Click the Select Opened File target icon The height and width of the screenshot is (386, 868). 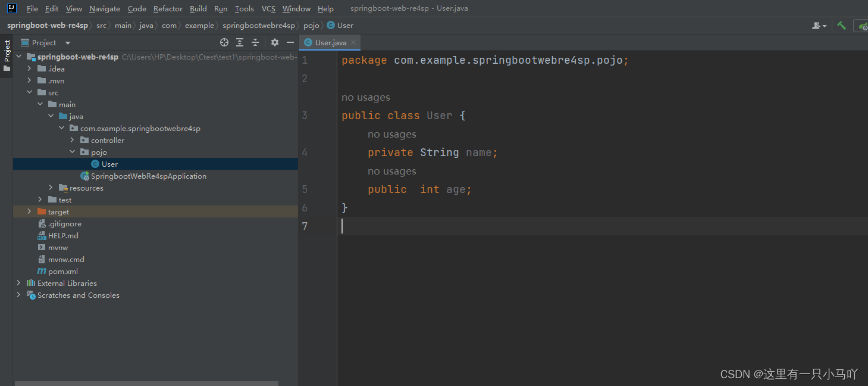224,42
